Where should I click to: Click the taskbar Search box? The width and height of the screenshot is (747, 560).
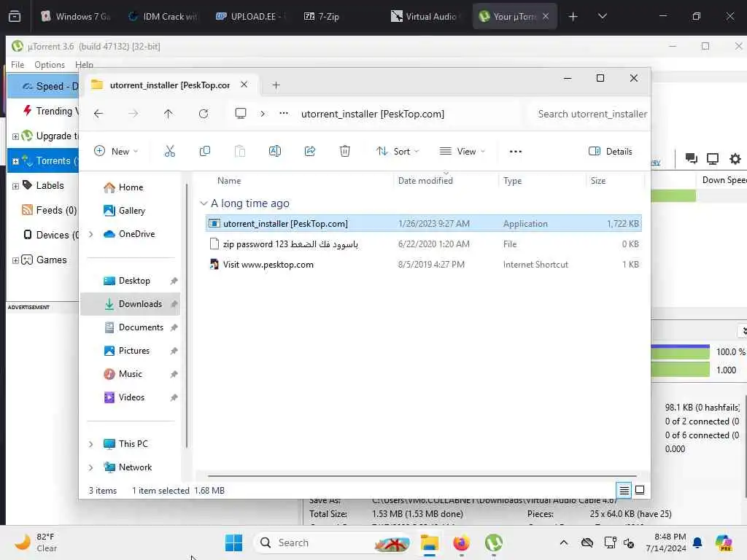click(x=332, y=542)
